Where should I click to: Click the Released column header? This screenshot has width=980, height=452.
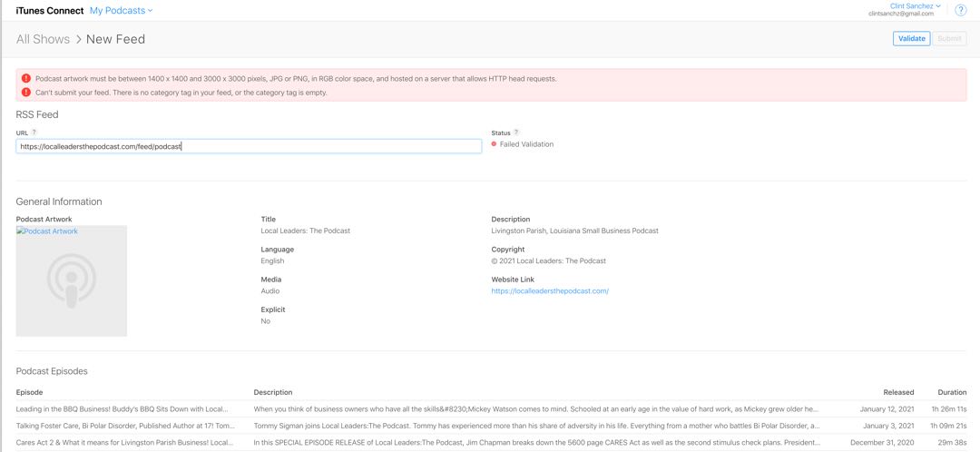coord(898,393)
